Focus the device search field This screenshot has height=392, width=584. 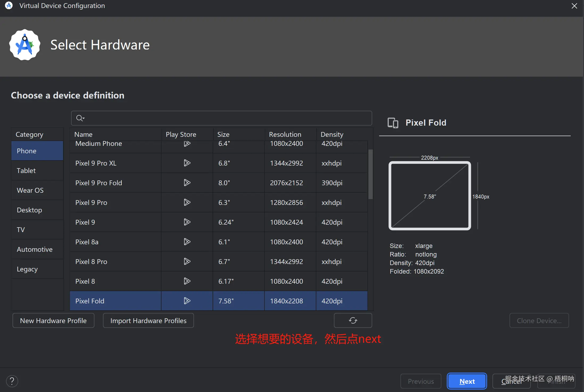tap(221, 118)
